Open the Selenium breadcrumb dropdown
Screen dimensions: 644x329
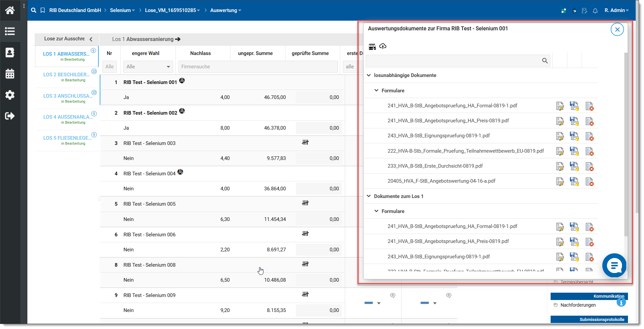coord(122,10)
